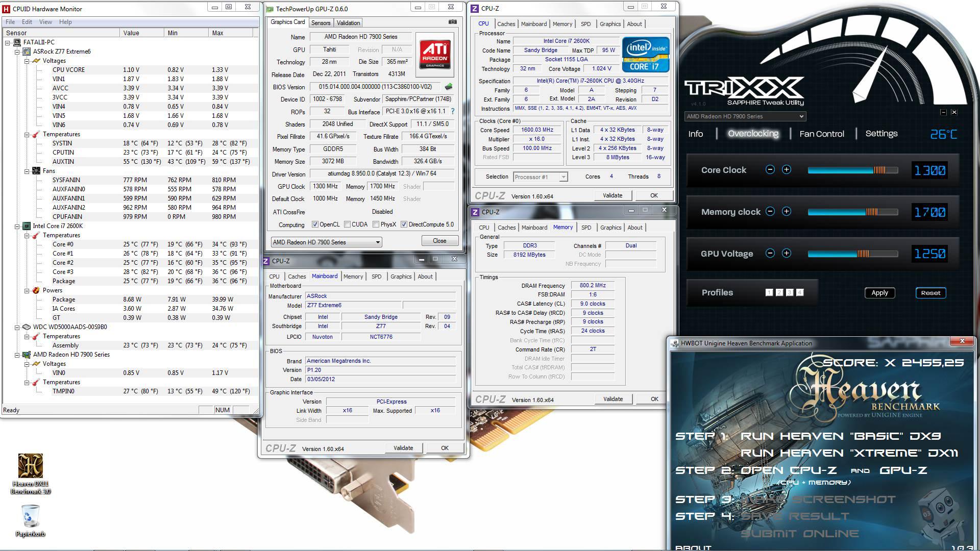Toggle the OpenCL checkbox in GPU-Z
The width and height of the screenshot is (980, 551).
point(315,224)
